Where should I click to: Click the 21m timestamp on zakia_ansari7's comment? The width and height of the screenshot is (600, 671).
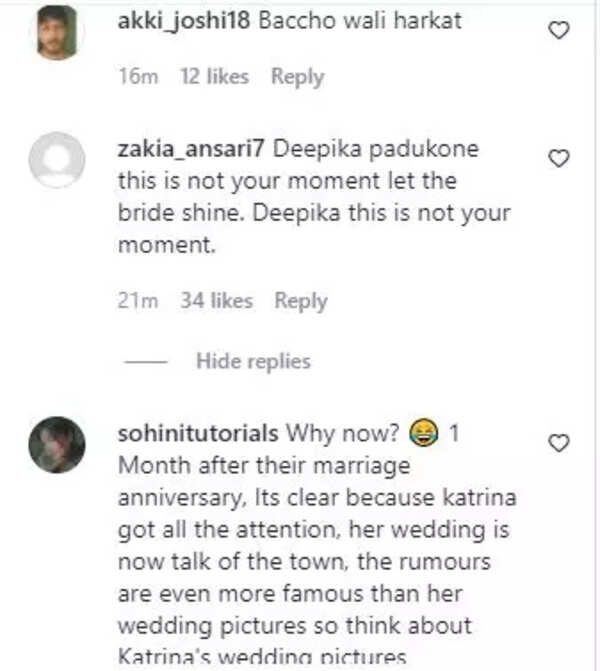[x=139, y=300]
